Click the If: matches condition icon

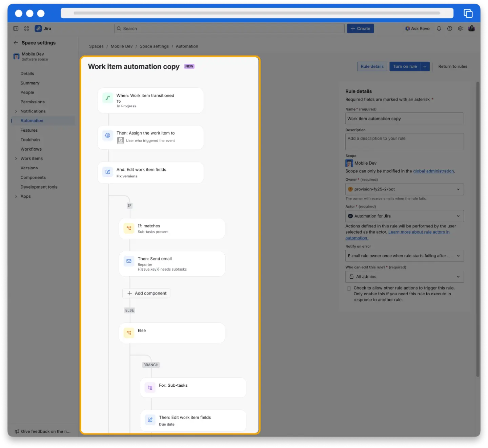tap(129, 228)
